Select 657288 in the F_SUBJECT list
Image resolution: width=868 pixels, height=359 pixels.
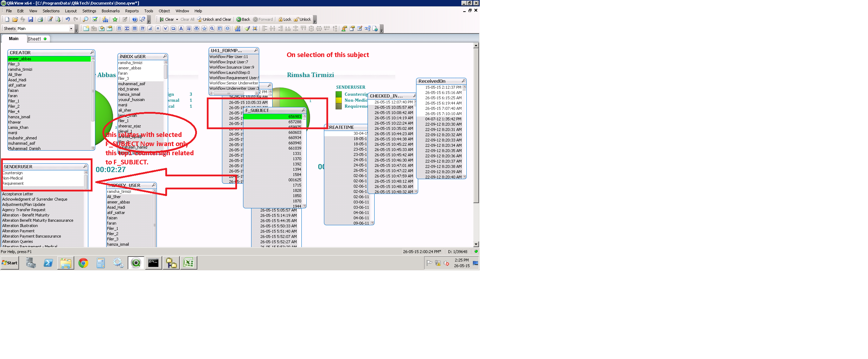point(273,122)
